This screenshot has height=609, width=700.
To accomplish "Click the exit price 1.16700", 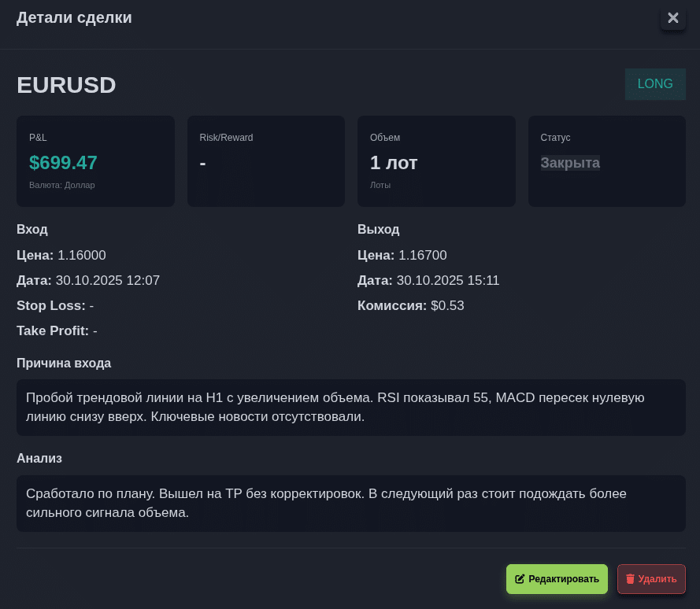I will click(x=422, y=255).
